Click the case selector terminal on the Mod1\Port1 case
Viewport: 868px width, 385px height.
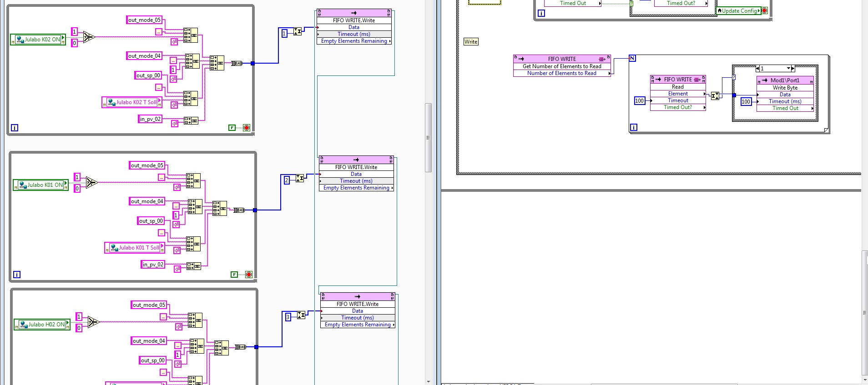734,78
